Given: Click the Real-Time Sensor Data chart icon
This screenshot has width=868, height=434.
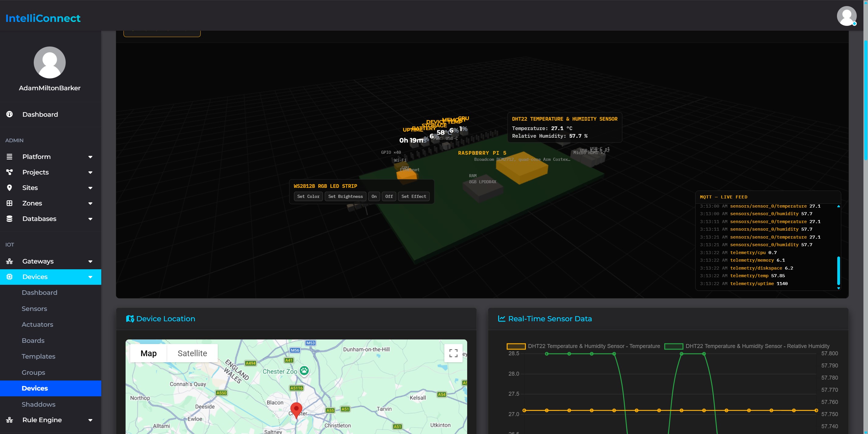Looking at the screenshot, I should tap(502, 319).
